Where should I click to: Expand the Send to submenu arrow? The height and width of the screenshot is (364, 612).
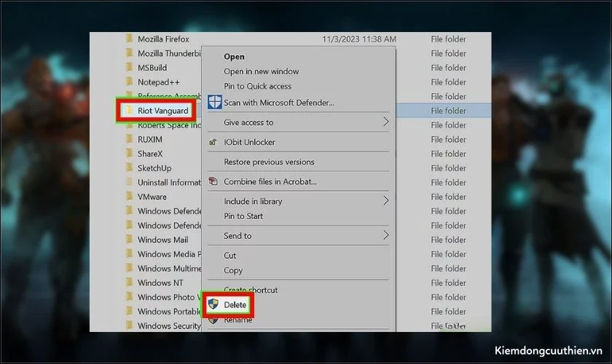click(385, 235)
